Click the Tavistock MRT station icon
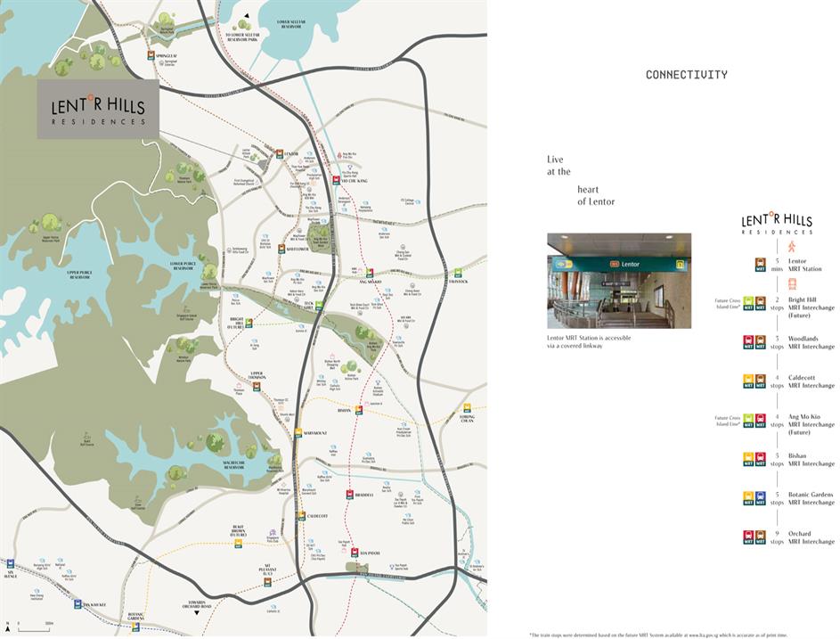This screenshot has width=840, height=639. click(x=458, y=273)
